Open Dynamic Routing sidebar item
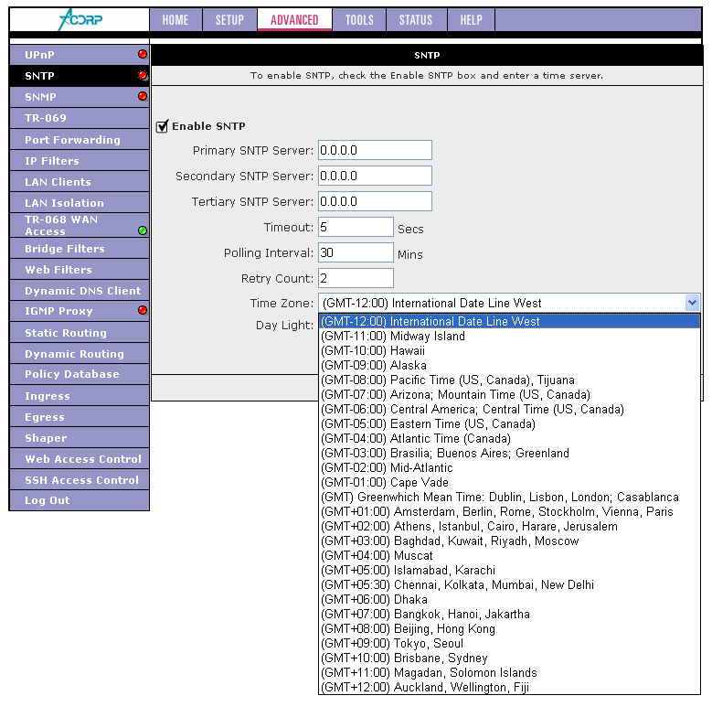The height and width of the screenshot is (728, 712). point(79,353)
